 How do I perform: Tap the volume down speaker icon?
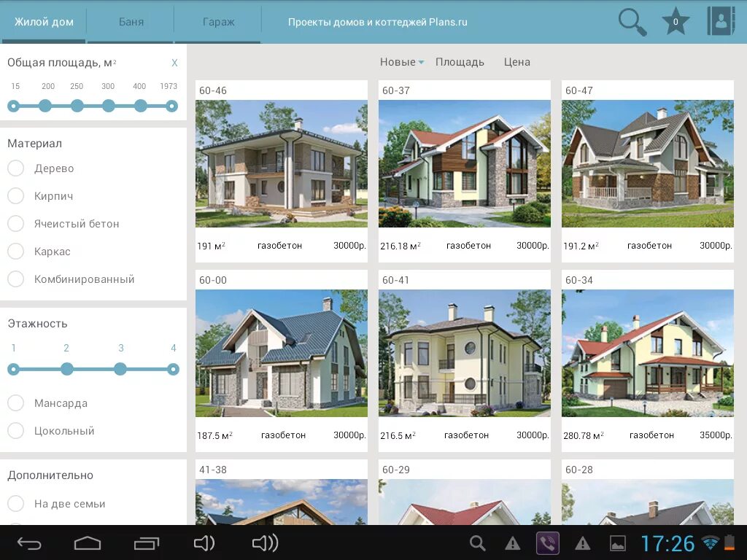pyautogui.click(x=204, y=542)
